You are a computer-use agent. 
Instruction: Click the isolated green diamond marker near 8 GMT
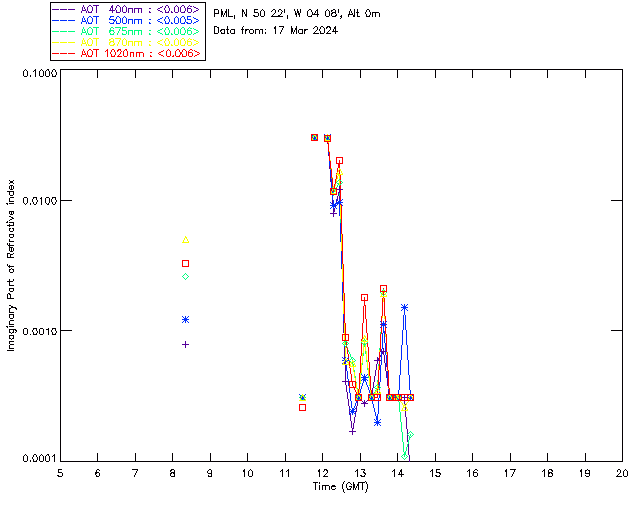[186, 276]
